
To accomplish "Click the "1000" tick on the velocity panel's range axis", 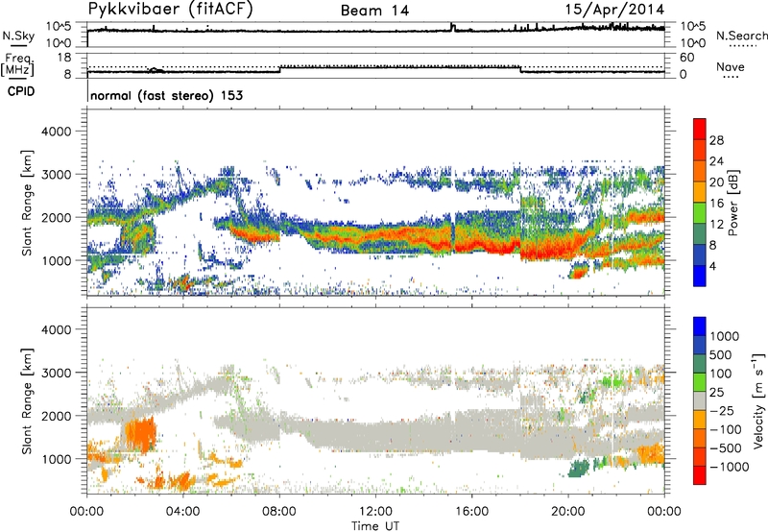I will tap(56, 459).
